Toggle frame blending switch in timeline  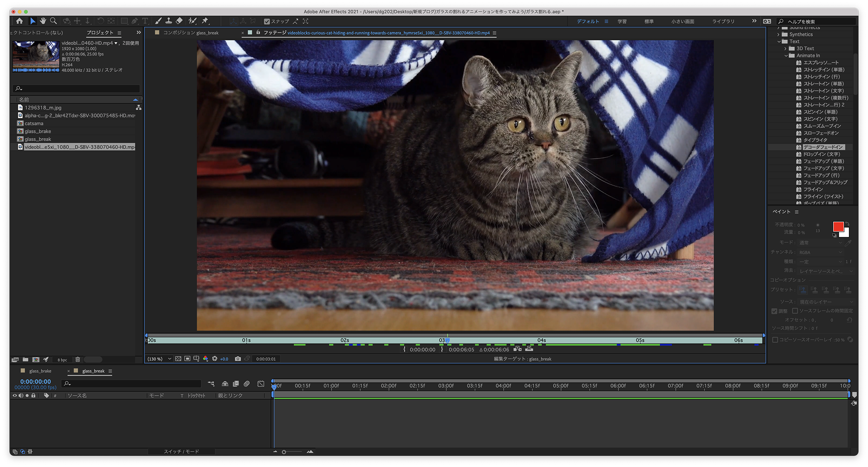[x=236, y=384]
